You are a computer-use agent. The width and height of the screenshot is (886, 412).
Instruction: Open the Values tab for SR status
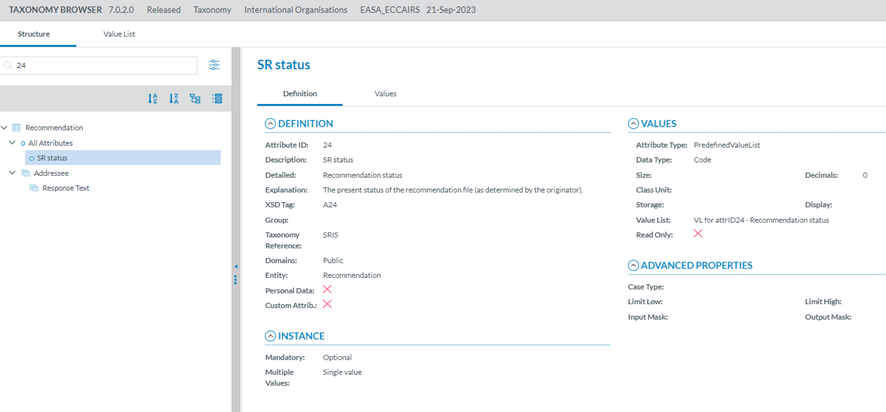pyautogui.click(x=385, y=94)
